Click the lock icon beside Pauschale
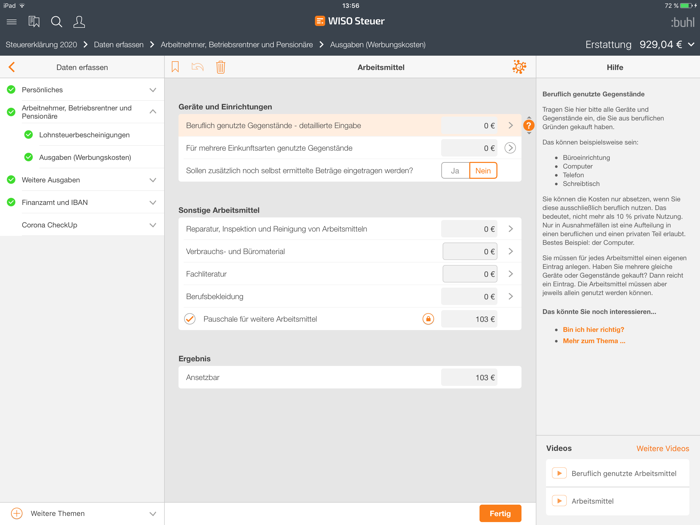The width and height of the screenshot is (700, 525). (x=428, y=319)
